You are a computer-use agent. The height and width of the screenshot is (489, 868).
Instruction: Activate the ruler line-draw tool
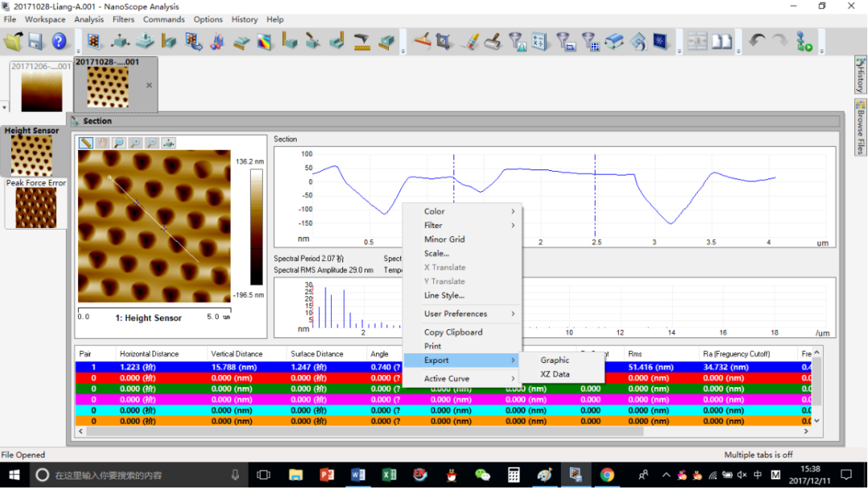click(x=86, y=143)
